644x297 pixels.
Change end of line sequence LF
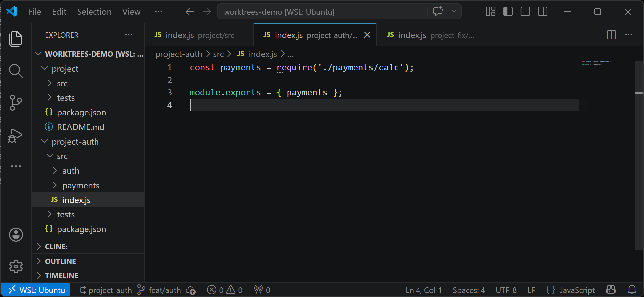coord(531,290)
